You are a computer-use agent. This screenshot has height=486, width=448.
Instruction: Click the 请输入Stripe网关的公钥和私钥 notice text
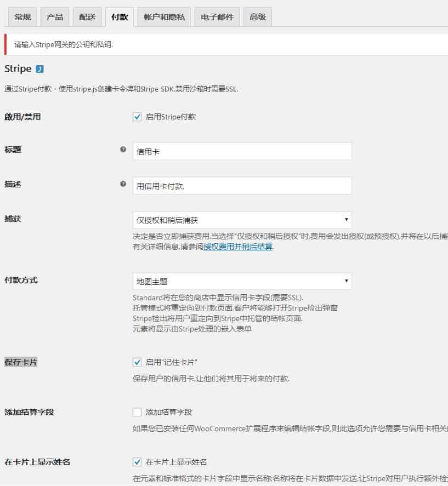64,44
